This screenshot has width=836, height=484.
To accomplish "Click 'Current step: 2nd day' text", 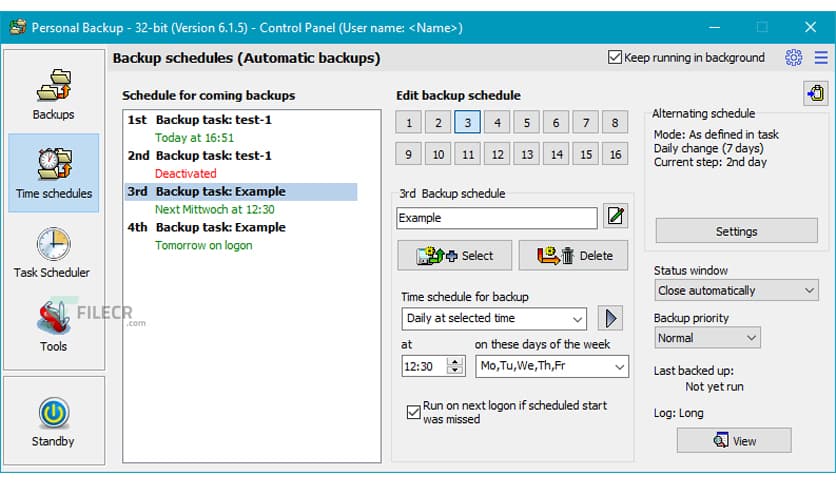I will pyautogui.click(x=710, y=162).
